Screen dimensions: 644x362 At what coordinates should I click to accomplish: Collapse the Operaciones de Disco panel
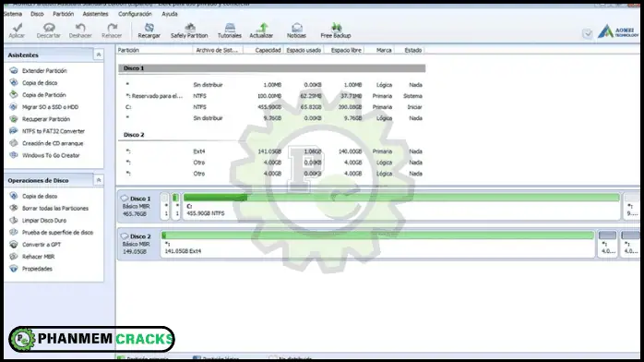(x=99, y=180)
